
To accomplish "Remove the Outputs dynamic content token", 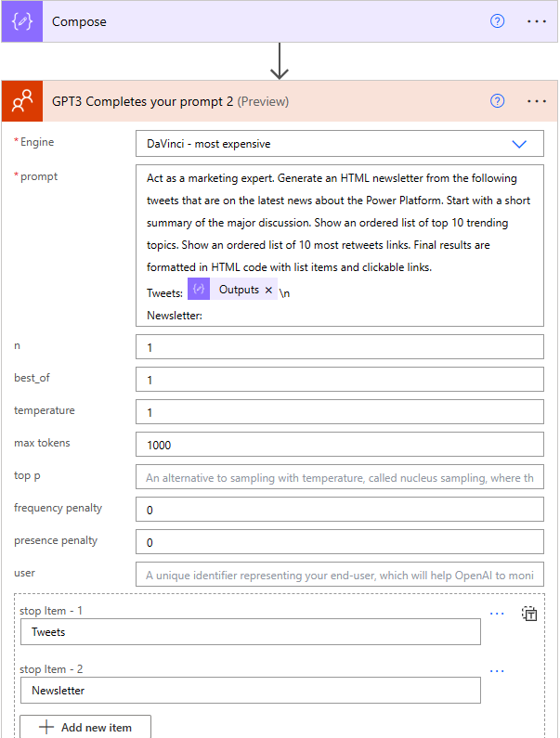I will click(x=268, y=290).
